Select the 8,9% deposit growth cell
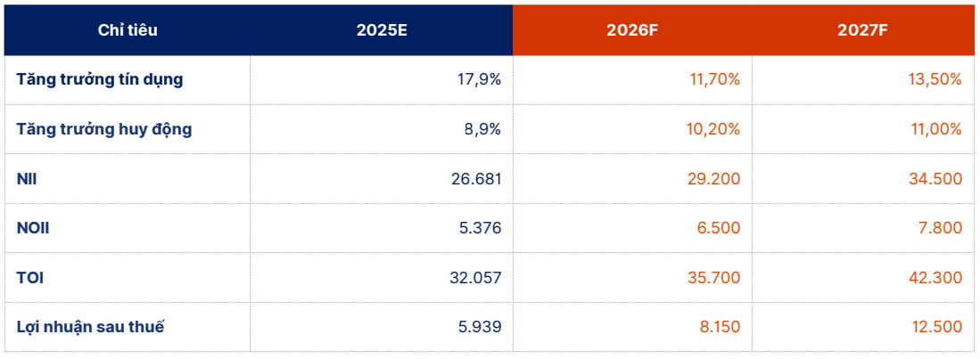The image size is (980, 359). (483, 129)
